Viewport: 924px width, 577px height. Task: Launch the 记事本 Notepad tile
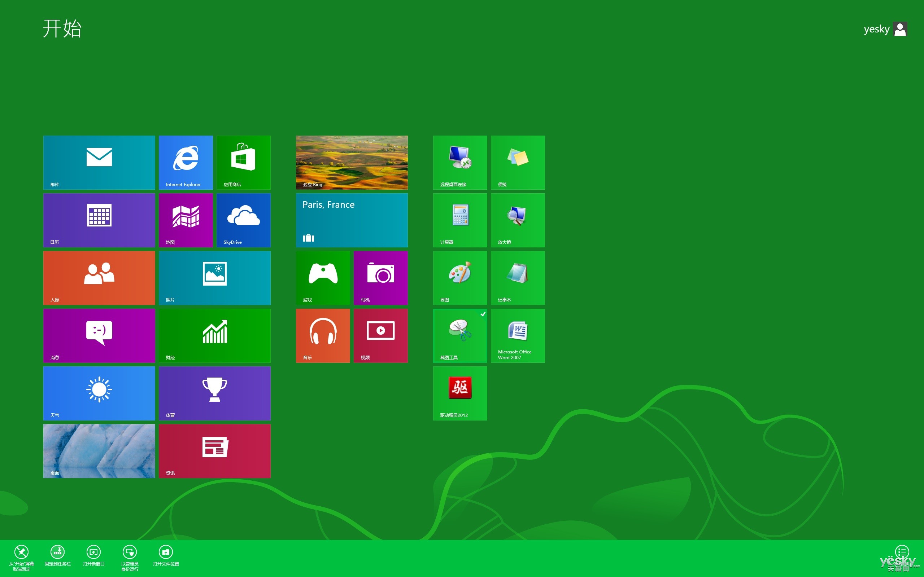tap(518, 278)
